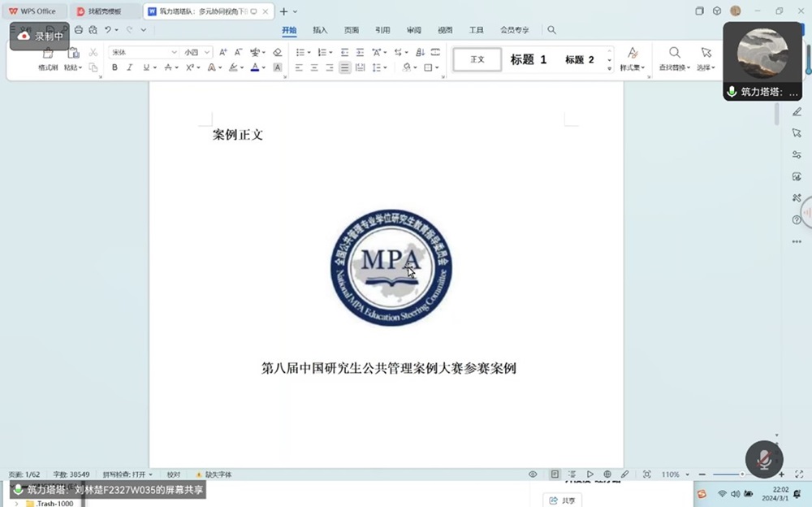Click the Format Painter (格式刷) icon
The width and height of the screenshot is (812, 507).
pos(48,54)
